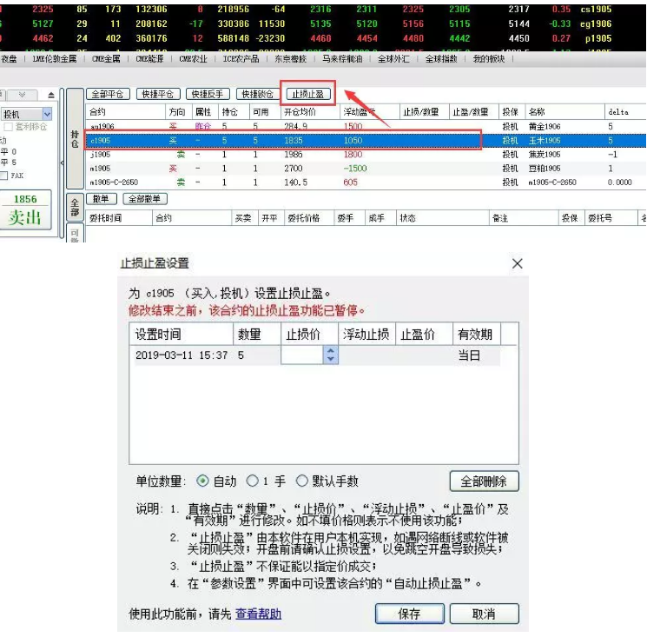Screen dimensions: 647x644
Task: Open the CME农业 tab
Action: (193, 59)
